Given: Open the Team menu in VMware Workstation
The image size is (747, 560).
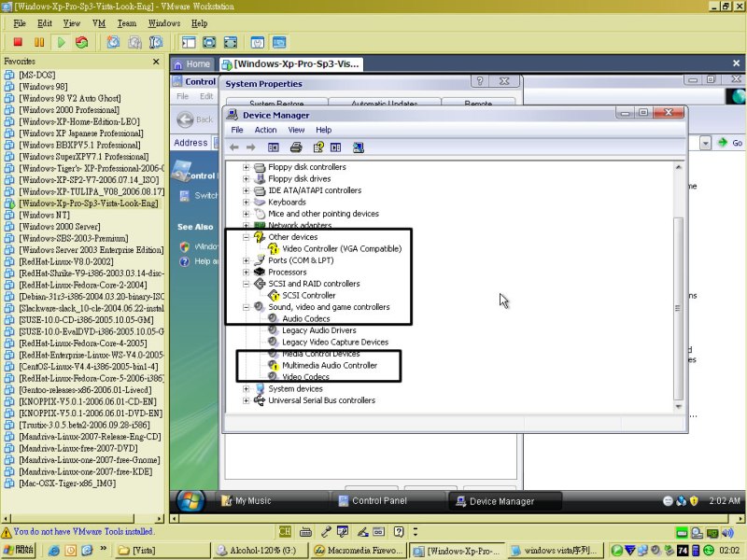Looking at the screenshot, I should 127,23.
